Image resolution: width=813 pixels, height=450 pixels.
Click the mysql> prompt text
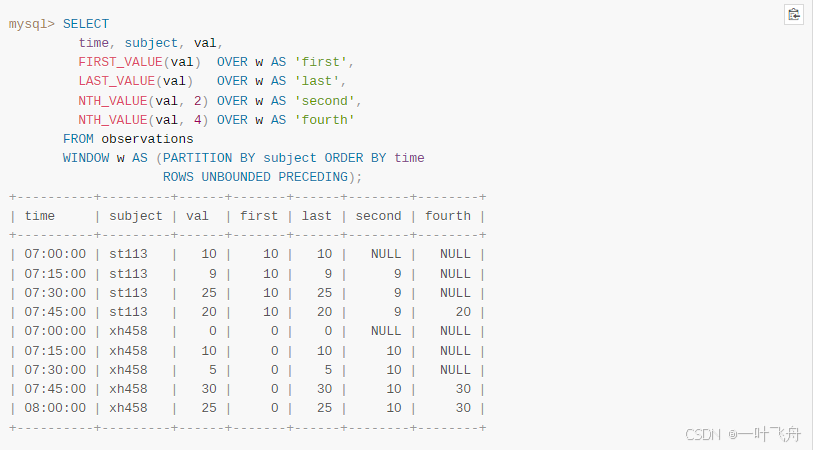coord(31,23)
